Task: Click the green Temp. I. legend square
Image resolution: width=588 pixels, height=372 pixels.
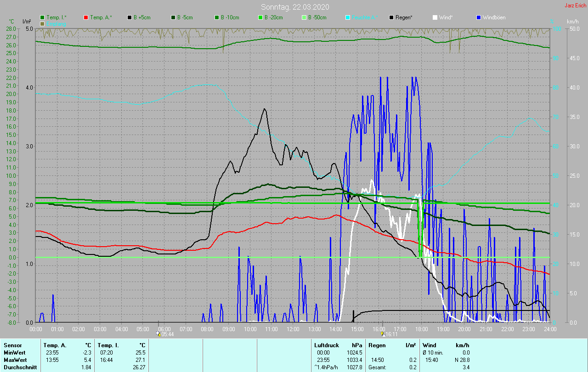Action: (43, 17)
